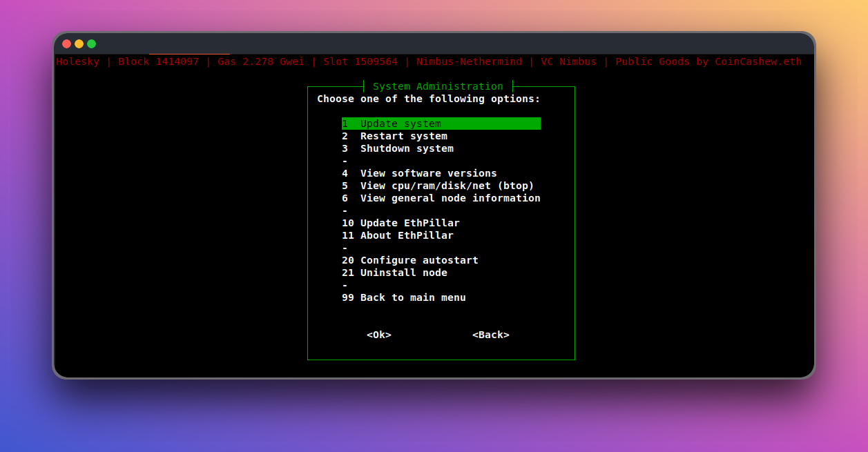Select Shutdown system menu entry
The image size is (868, 452).
coord(407,148)
